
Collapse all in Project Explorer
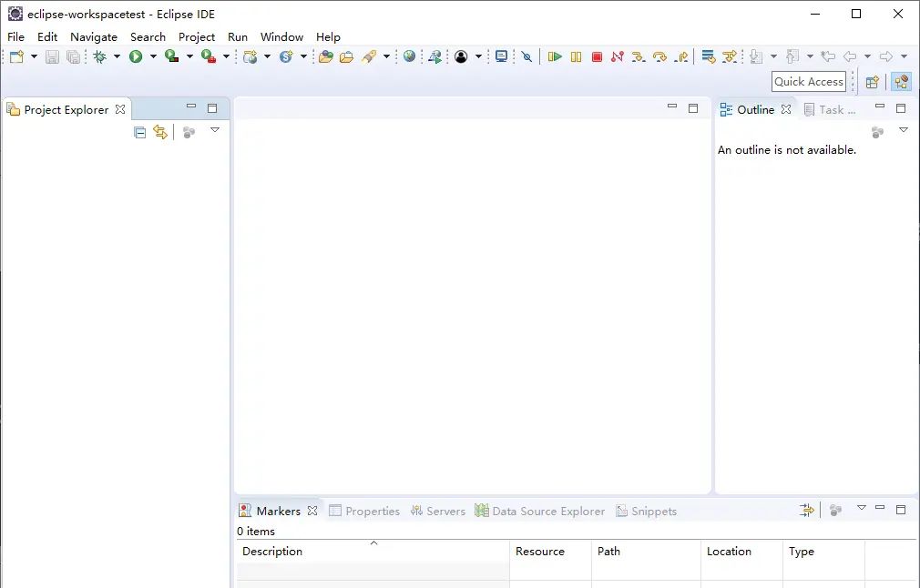pos(139,132)
